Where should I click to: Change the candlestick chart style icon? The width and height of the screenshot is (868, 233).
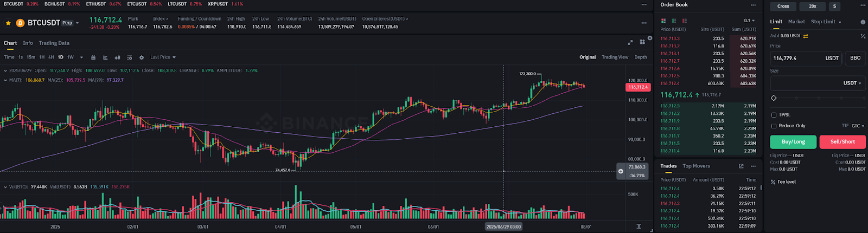click(117, 57)
